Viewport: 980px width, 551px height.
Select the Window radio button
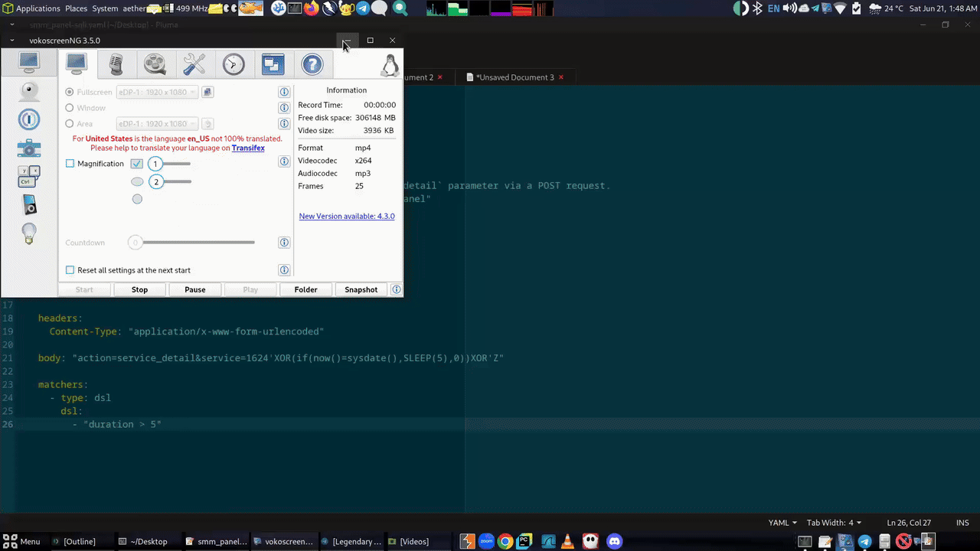(70, 108)
